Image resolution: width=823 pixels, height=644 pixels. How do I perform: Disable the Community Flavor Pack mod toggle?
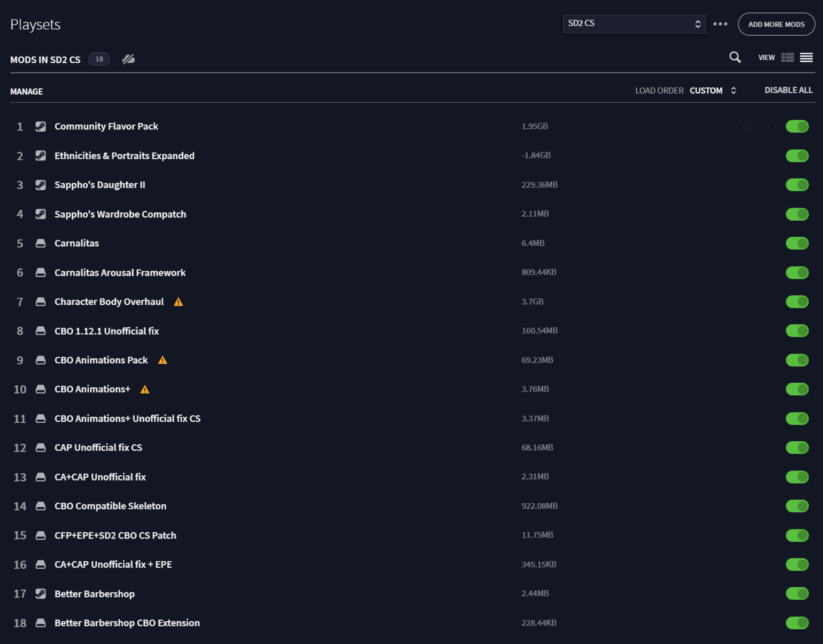click(x=797, y=126)
